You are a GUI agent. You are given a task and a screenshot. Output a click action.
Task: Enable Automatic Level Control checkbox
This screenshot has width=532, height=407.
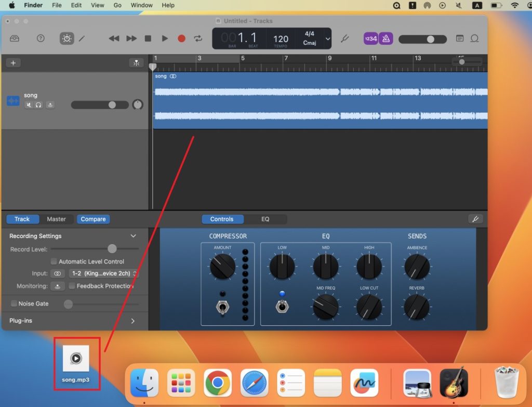click(54, 261)
